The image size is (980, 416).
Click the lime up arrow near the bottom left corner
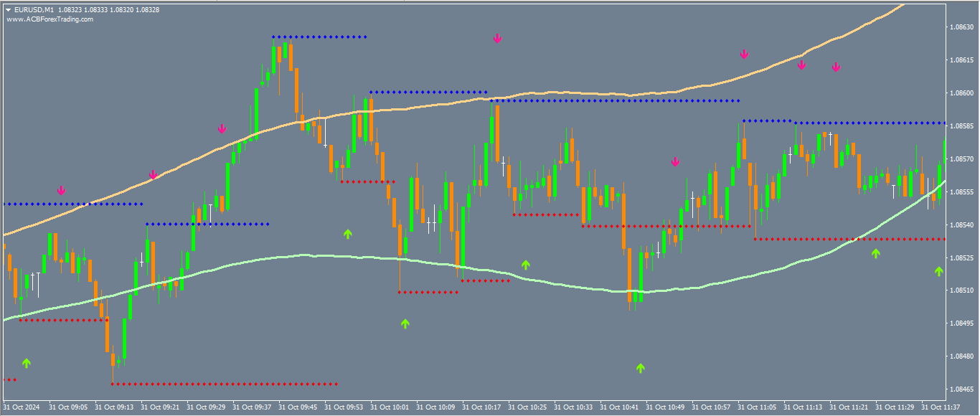click(27, 364)
